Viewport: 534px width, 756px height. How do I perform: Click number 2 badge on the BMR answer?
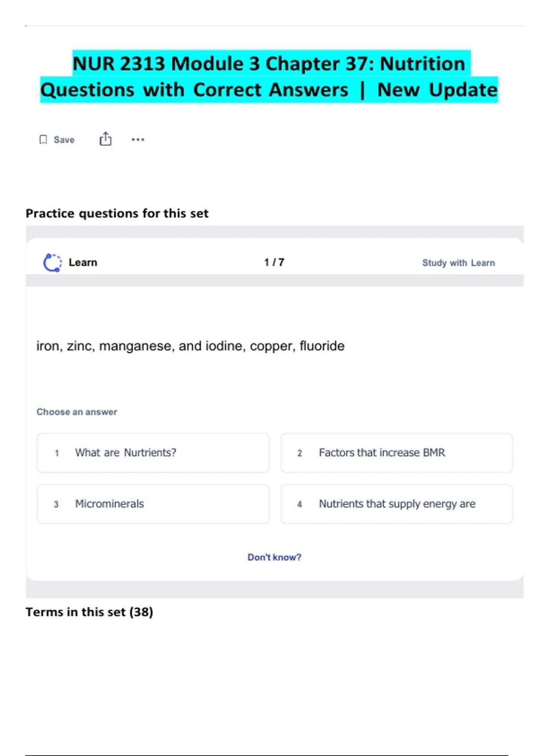(299, 453)
